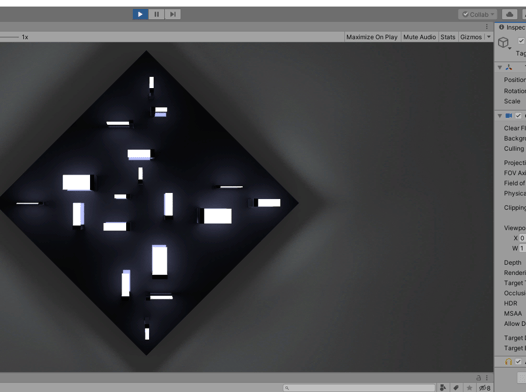Click the Scale label in Transform
526x392 pixels.
(x=512, y=101)
